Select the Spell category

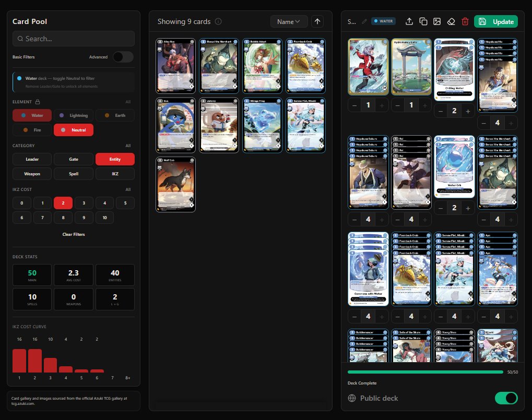(74, 174)
